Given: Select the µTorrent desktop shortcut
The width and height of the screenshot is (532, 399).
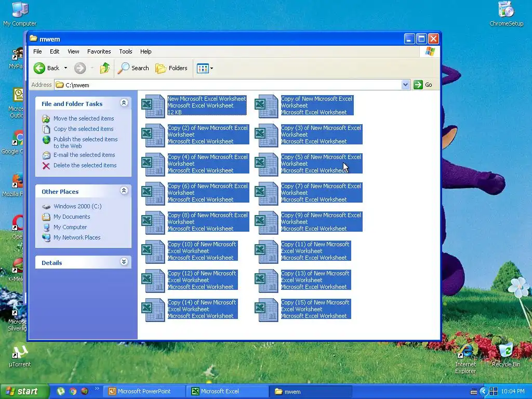Looking at the screenshot, I should click(x=20, y=356).
